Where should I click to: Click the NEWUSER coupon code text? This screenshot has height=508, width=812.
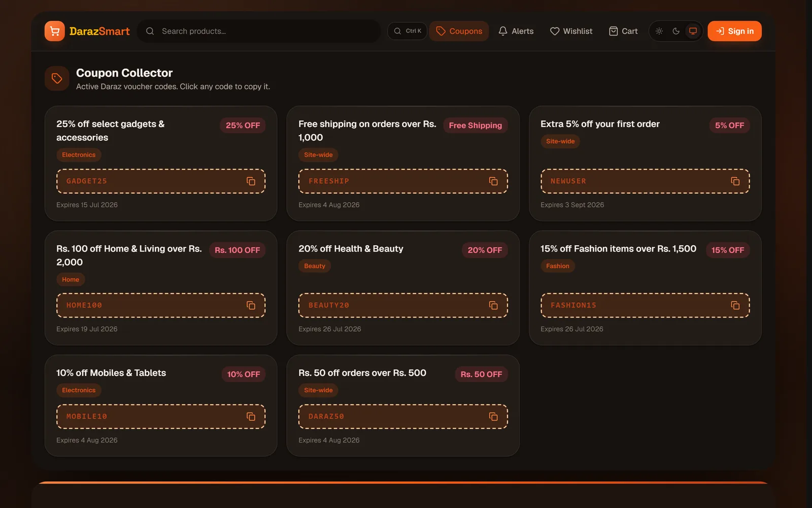(x=568, y=181)
